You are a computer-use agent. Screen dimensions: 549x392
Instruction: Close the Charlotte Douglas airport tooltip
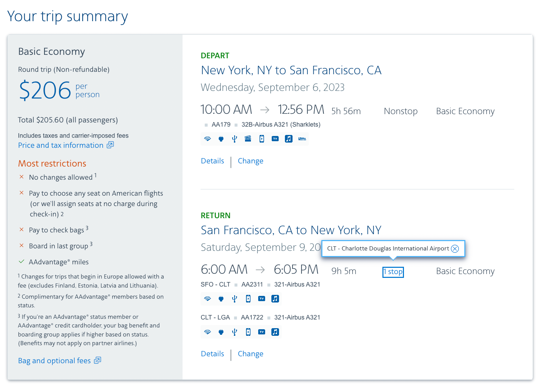pyautogui.click(x=455, y=248)
